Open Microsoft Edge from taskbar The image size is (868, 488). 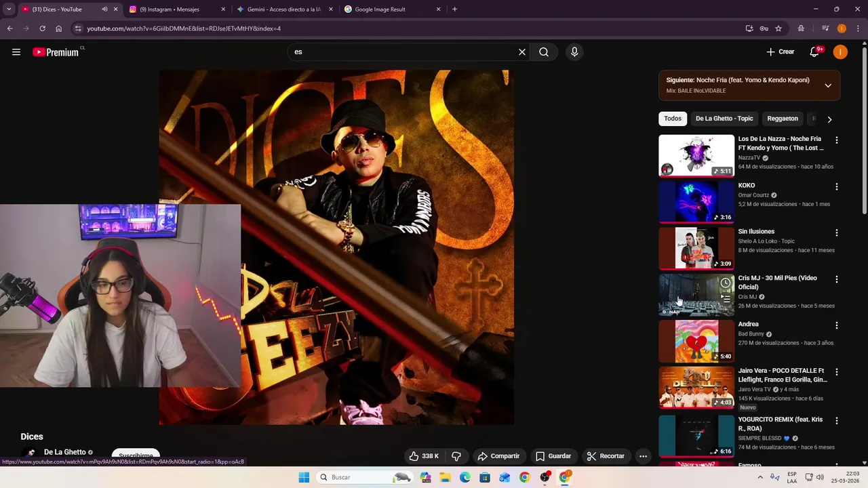point(465,477)
